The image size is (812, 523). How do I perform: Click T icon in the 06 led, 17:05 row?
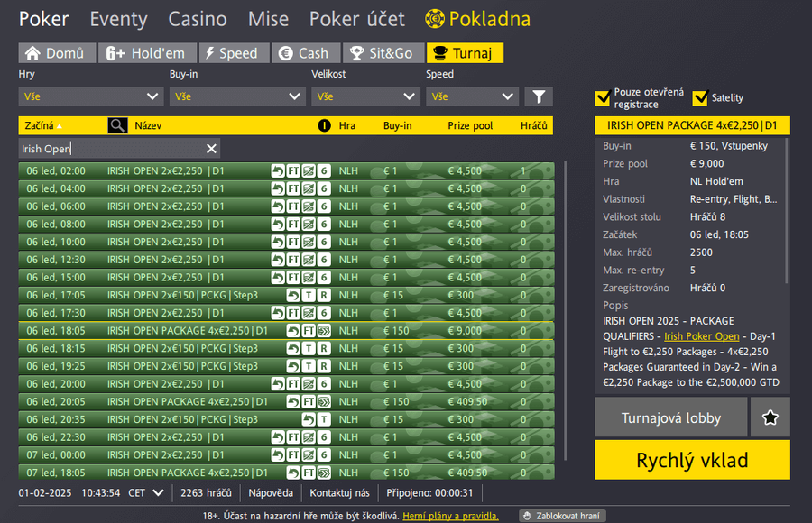click(309, 295)
